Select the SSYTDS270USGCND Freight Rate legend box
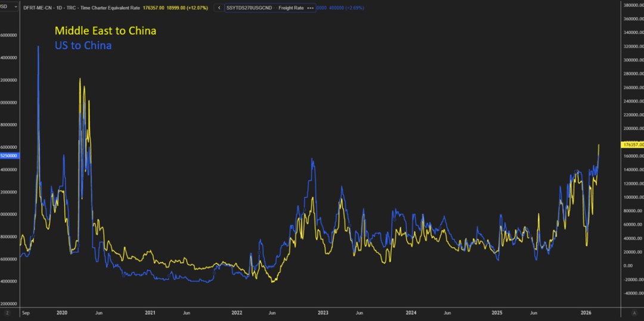 (265, 8)
